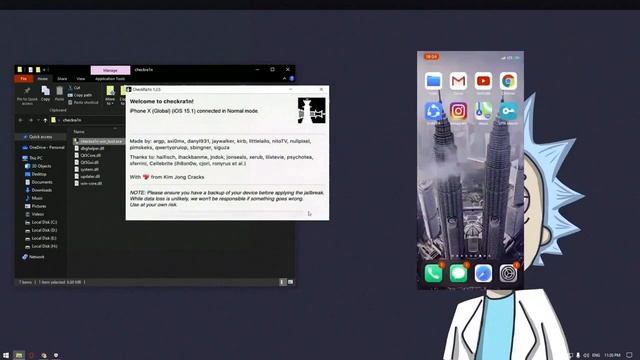Open the notification center on taskbar
The width and height of the screenshot is (640, 360).
tap(629, 356)
